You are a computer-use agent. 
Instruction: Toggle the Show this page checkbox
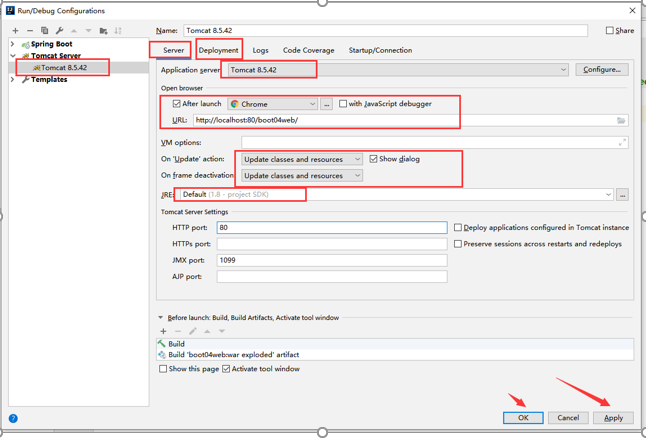[163, 369]
